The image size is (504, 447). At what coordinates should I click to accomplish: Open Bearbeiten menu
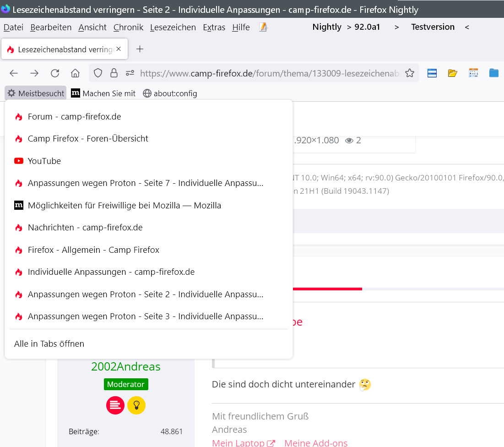click(x=51, y=27)
